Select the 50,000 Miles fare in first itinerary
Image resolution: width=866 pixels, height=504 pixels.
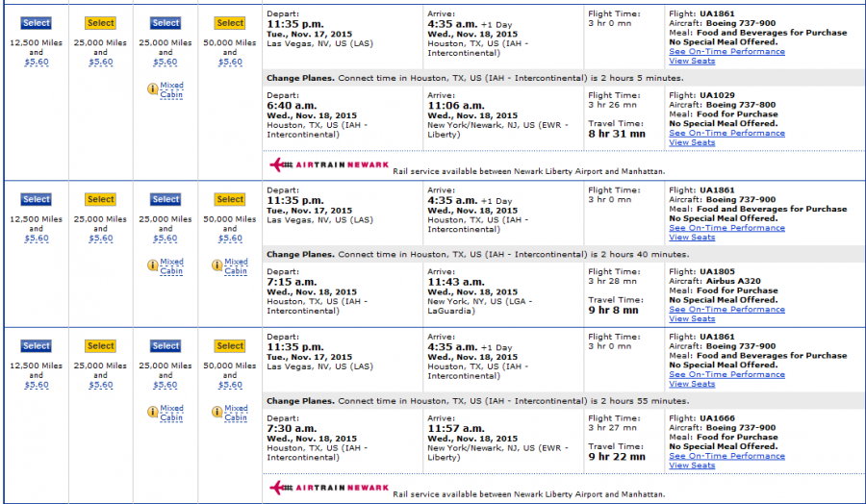coord(230,23)
